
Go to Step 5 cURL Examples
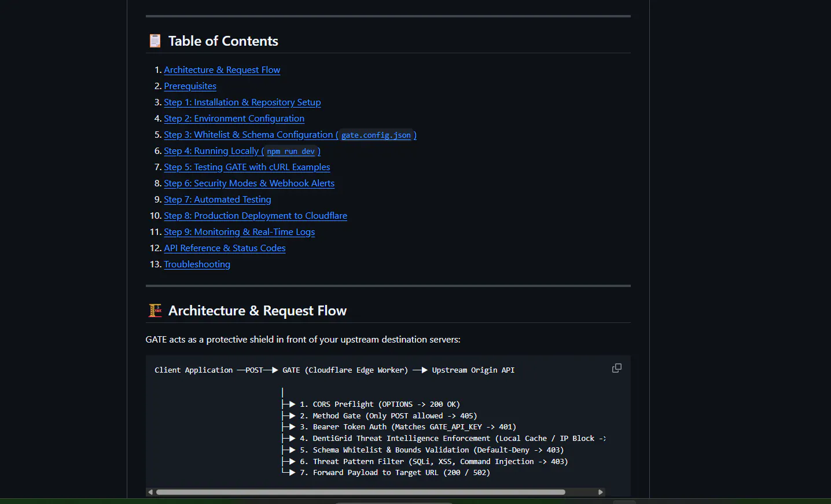247,167
